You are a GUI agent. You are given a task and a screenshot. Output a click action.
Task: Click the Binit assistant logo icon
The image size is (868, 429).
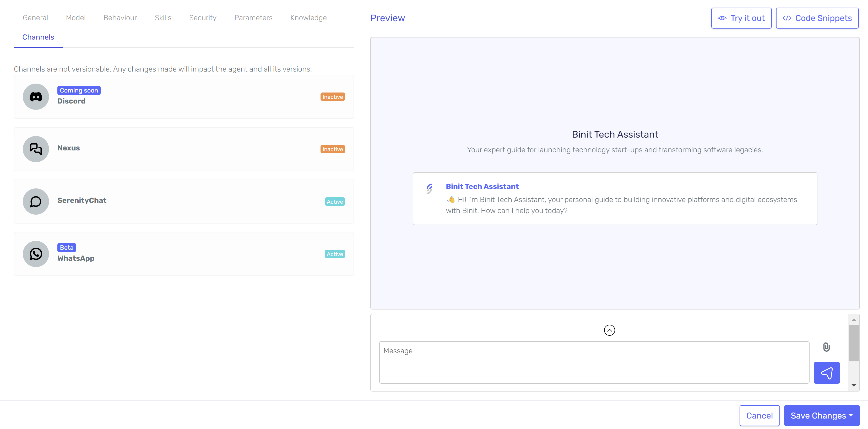[x=429, y=188]
